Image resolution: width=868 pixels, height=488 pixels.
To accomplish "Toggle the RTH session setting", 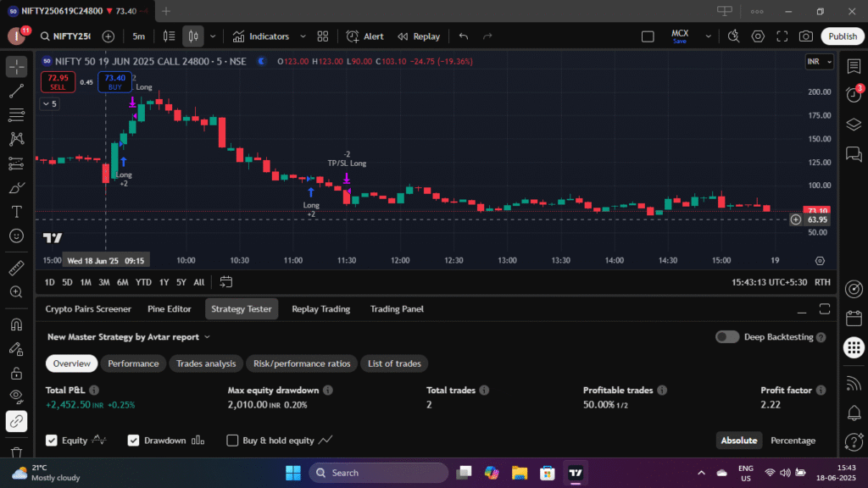I will (x=822, y=282).
